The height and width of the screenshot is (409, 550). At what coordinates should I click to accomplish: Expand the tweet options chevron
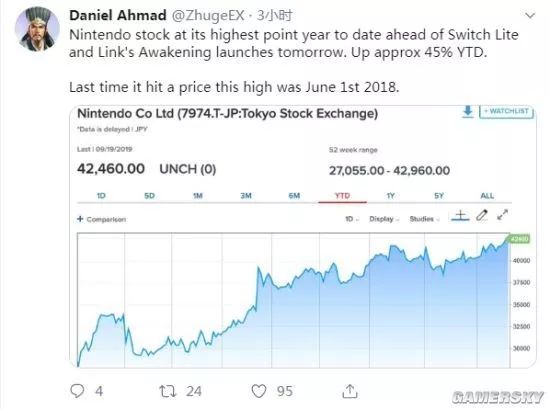(x=530, y=15)
